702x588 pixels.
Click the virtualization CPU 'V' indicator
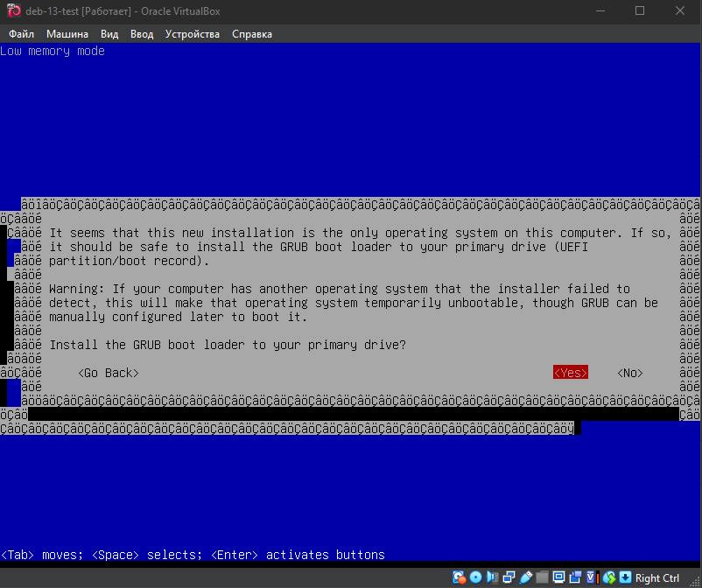591,577
